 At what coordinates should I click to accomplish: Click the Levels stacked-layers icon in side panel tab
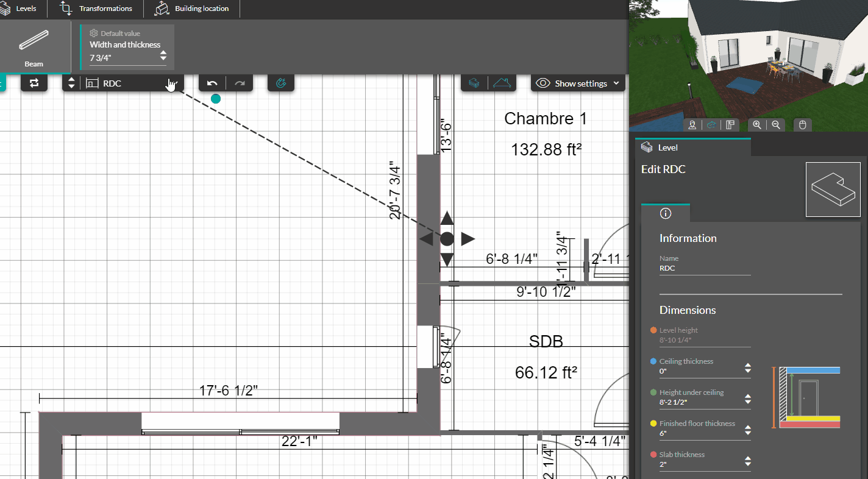click(647, 147)
